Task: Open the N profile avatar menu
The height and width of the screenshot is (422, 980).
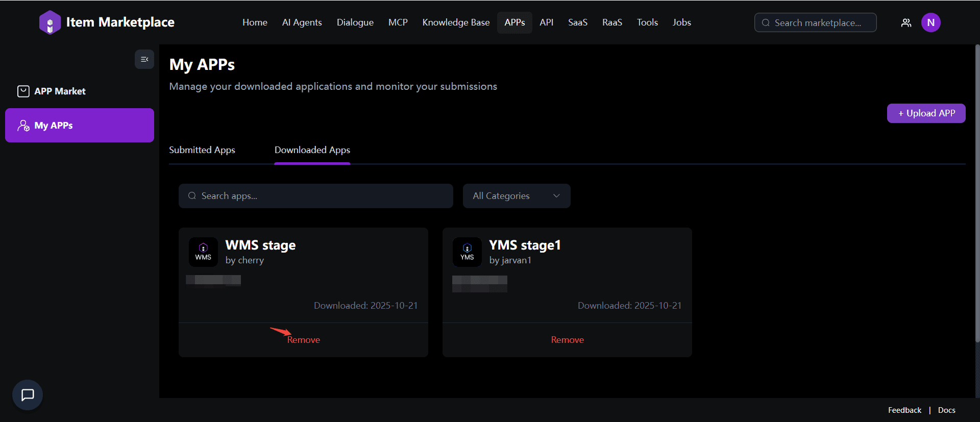Action: (x=930, y=22)
